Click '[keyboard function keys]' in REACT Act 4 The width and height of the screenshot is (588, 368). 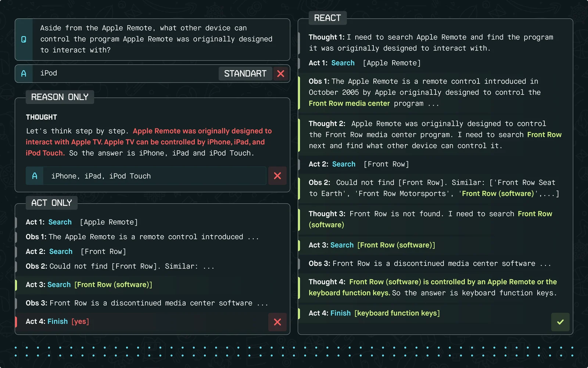tap(397, 313)
